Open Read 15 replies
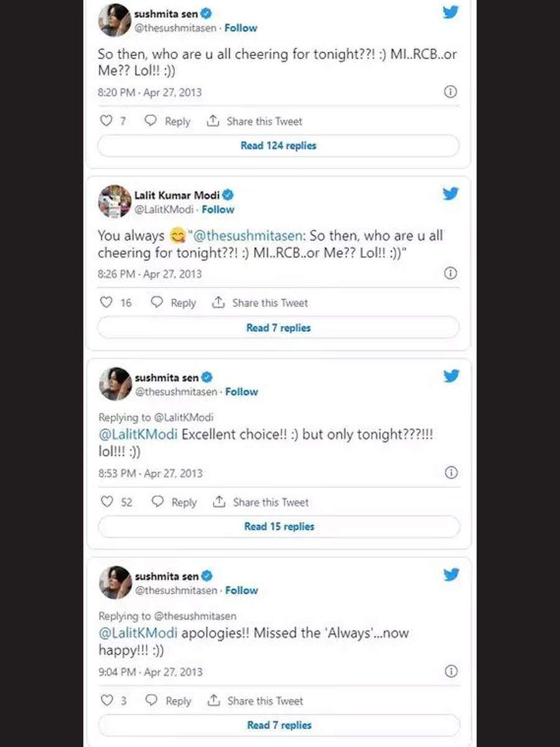 coord(279,527)
